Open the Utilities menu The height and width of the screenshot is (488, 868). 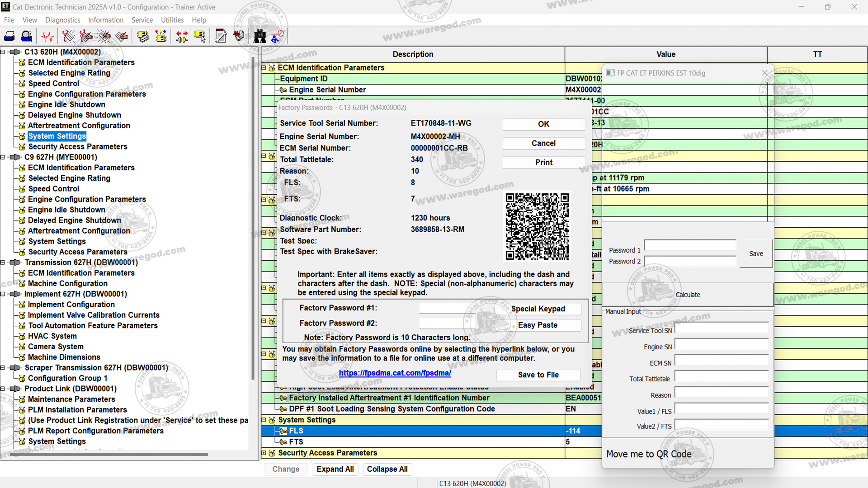pyautogui.click(x=172, y=20)
